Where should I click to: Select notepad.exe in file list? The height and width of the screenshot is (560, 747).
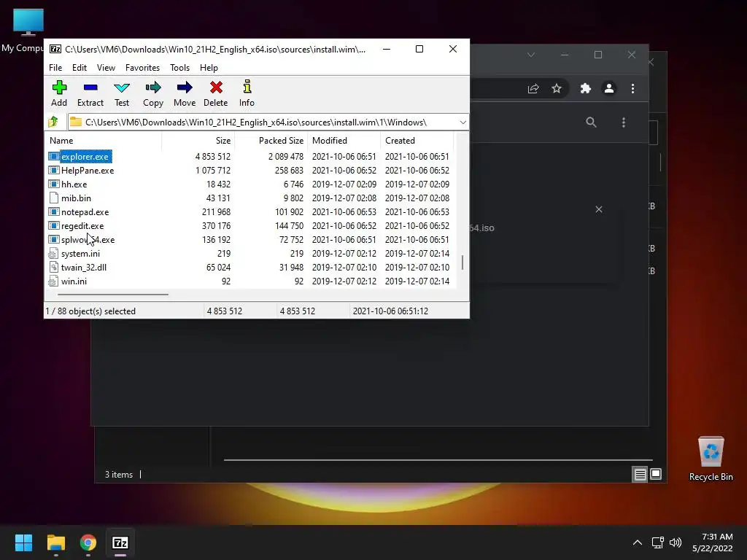click(85, 212)
